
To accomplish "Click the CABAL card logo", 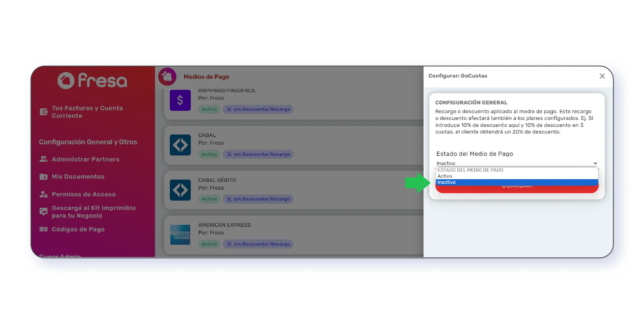I will coord(180,145).
